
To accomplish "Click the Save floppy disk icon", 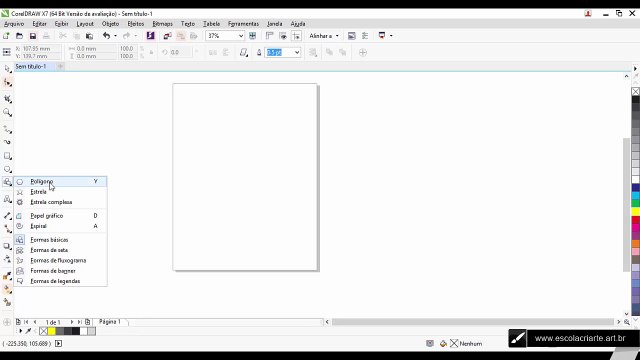I will [x=33, y=36].
